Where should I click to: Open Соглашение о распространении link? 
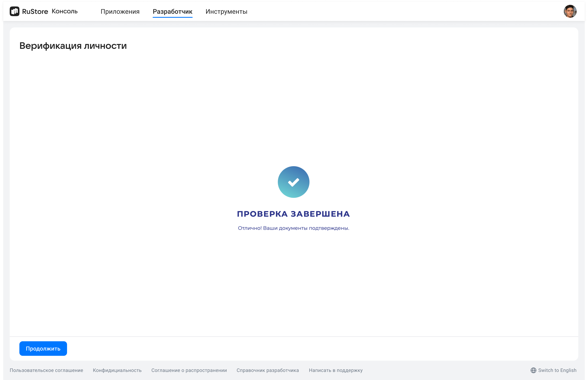[x=189, y=370]
